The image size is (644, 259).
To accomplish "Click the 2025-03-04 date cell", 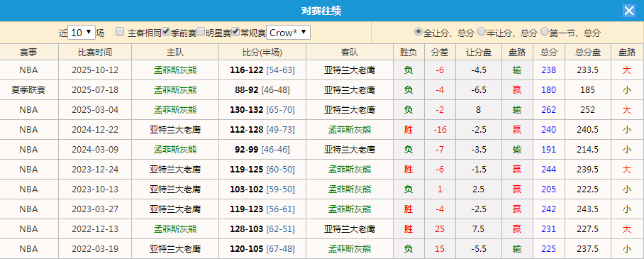I will (95, 110).
